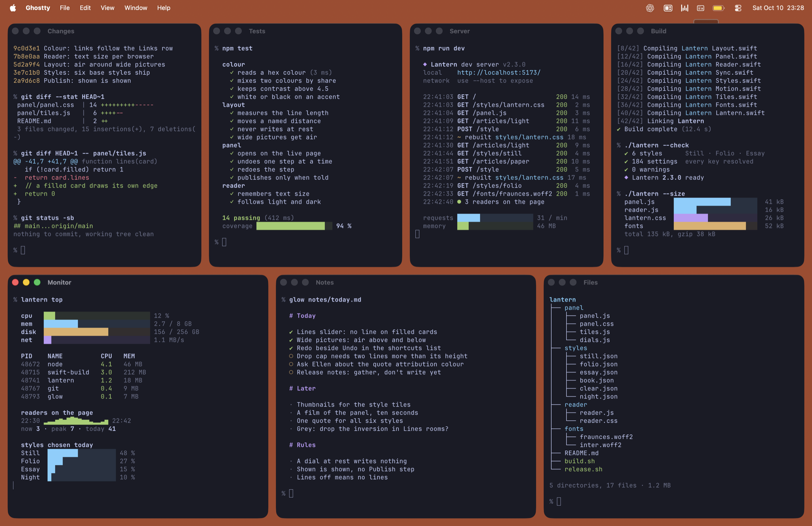Click the 'Build complete (12.4 s)' line
Screen dimensions: 812x526
coord(664,129)
